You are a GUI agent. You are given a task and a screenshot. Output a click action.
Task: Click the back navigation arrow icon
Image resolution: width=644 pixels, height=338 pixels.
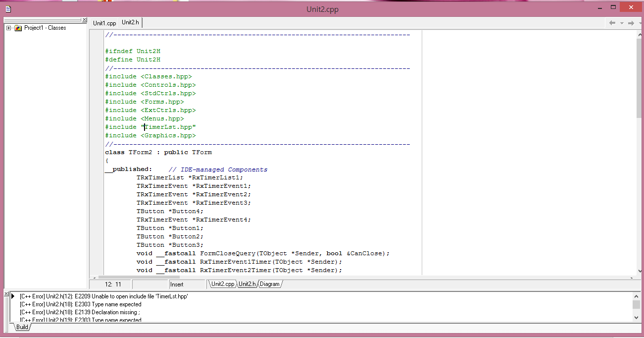tap(612, 23)
